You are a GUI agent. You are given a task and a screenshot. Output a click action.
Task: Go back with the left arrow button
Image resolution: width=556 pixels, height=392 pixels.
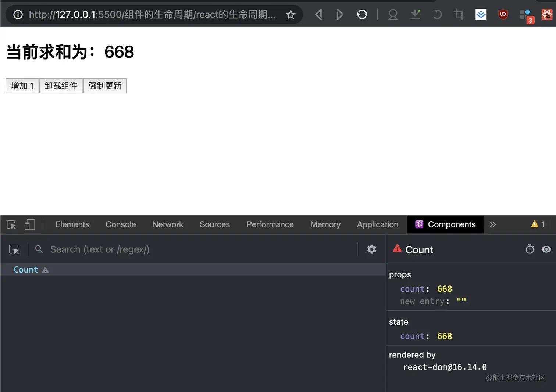(x=318, y=14)
